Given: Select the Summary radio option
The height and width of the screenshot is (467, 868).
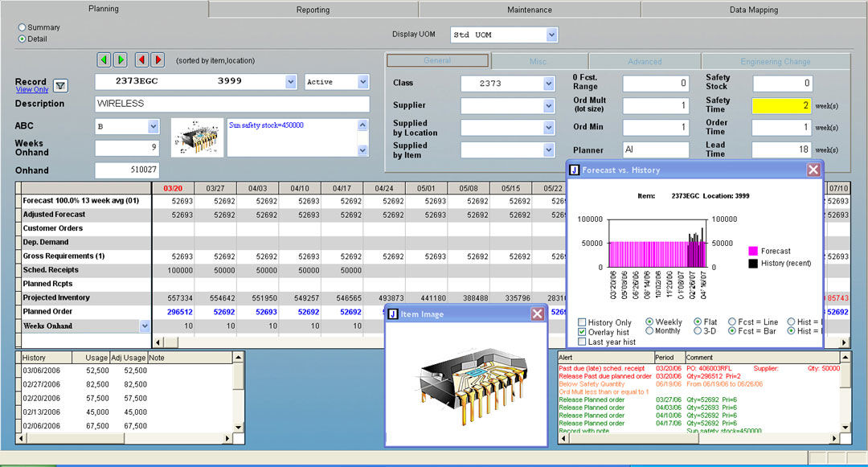Looking at the screenshot, I should click(23, 27).
